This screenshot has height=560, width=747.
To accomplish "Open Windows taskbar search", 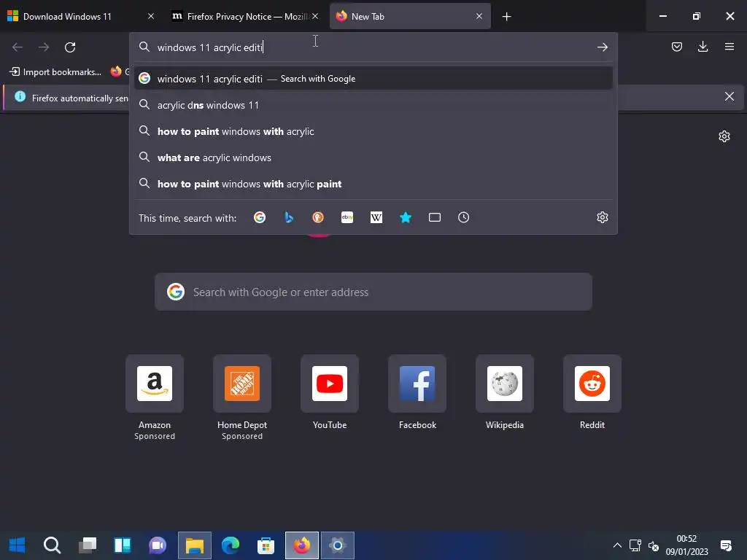I will 52,545.
